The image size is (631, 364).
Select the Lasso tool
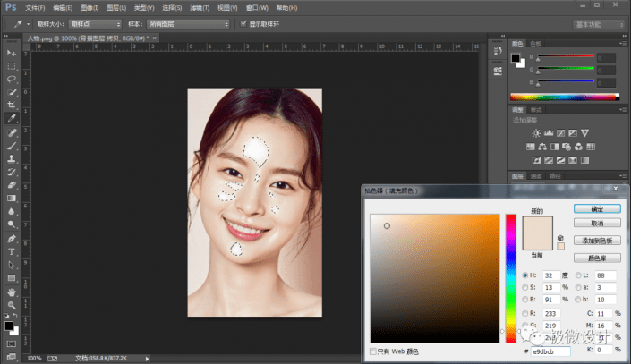pyautogui.click(x=12, y=79)
